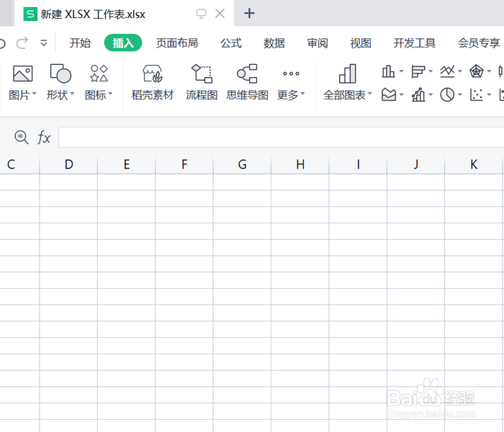
Task: Open the 会员专享 tab
Action: click(479, 42)
